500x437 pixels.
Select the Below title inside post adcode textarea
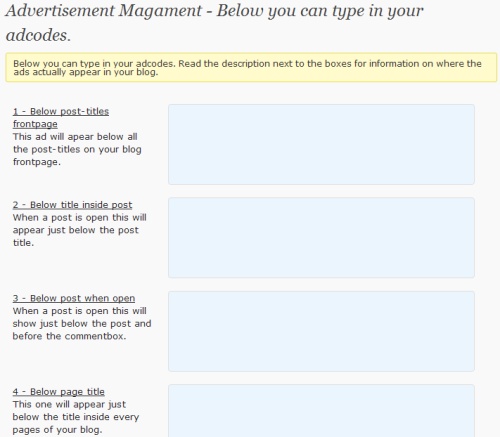tap(321, 238)
